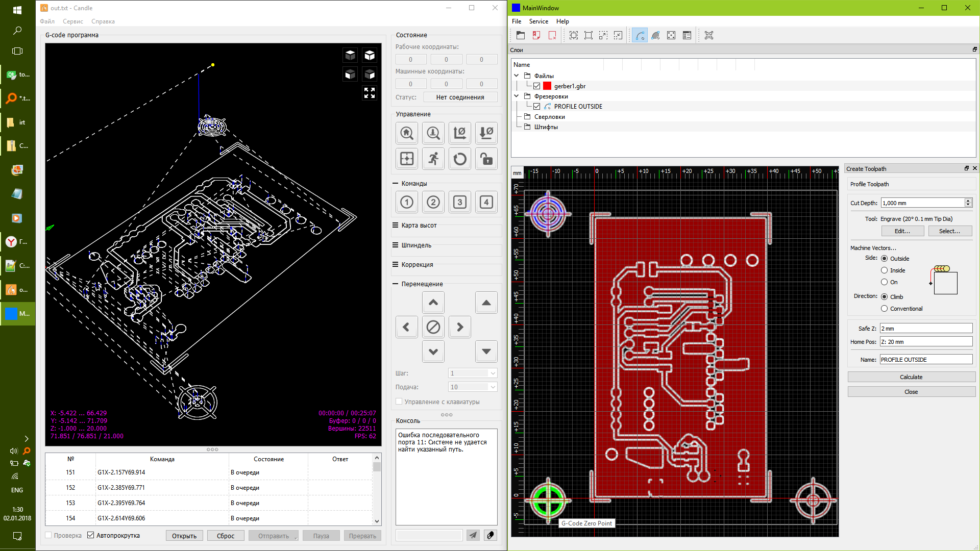Open the Сервис menu in Candle
The width and height of the screenshot is (980, 551).
tap(73, 21)
